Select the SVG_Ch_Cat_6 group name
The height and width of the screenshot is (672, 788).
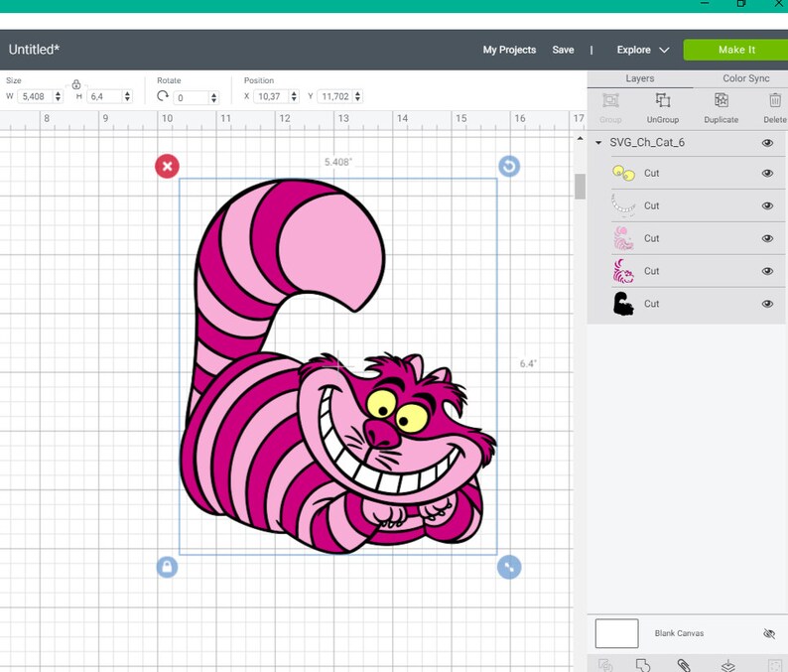tap(647, 143)
